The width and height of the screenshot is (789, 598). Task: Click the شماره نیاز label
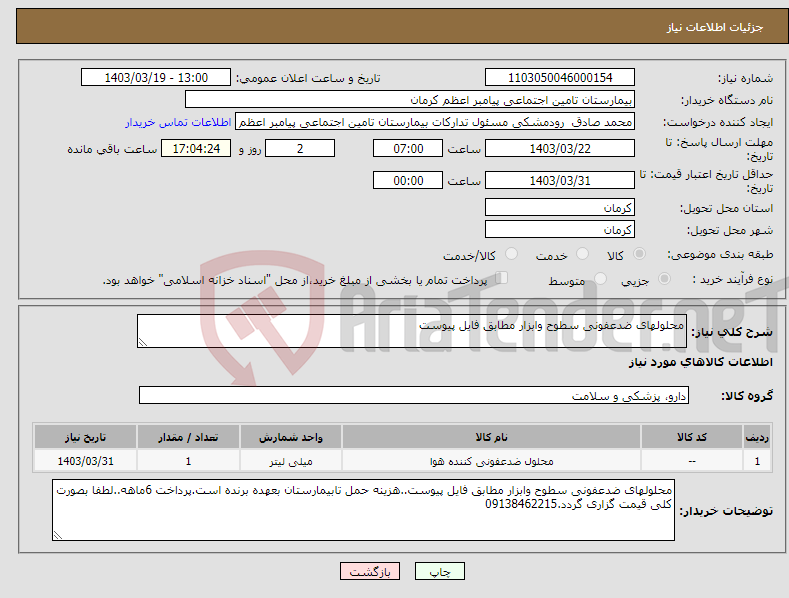pyautogui.click(x=745, y=78)
